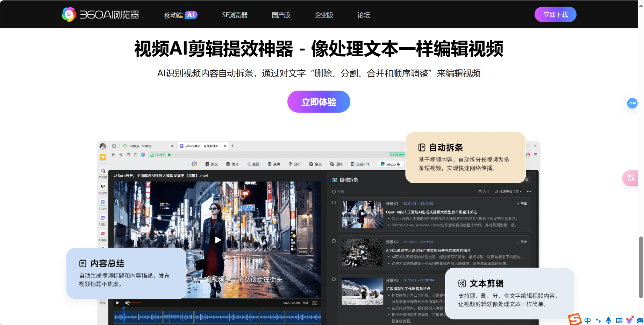Expand the 标记无效片段 dropdown

click(507, 192)
